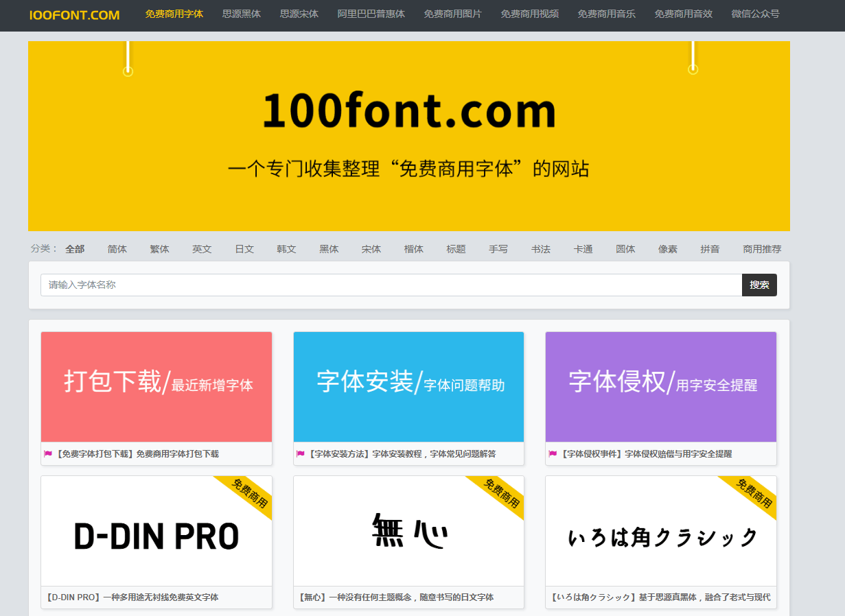Open 免费商用图片 from the navigation bar

click(x=452, y=14)
